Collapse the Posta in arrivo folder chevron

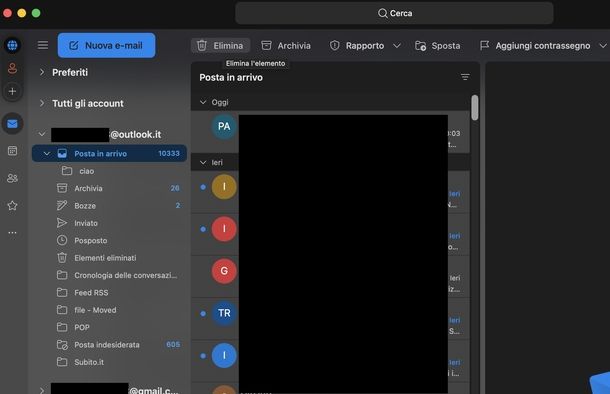click(47, 154)
